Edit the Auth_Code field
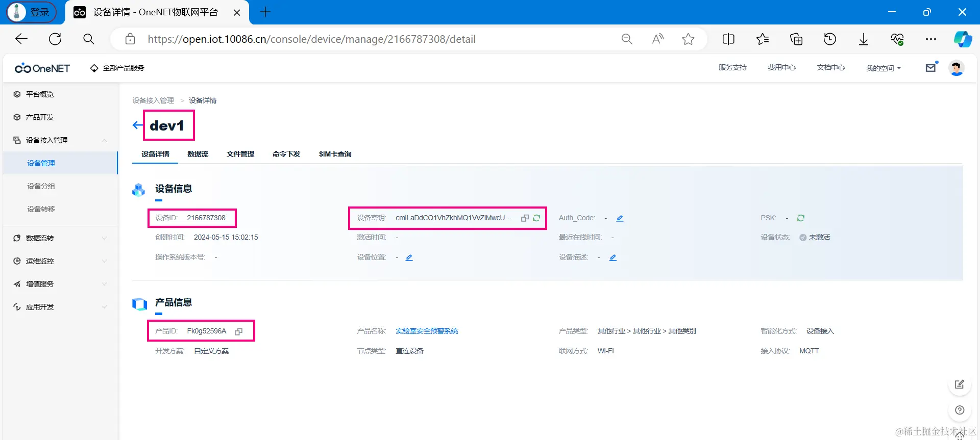This screenshot has width=980, height=440. [x=620, y=218]
